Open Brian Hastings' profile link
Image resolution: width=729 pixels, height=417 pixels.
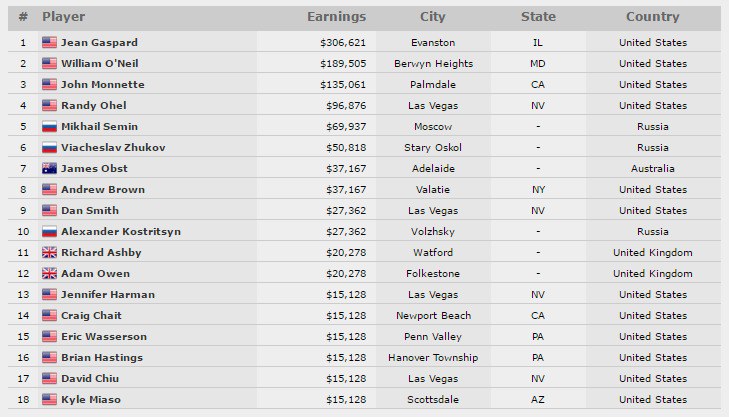pos(104,358)
